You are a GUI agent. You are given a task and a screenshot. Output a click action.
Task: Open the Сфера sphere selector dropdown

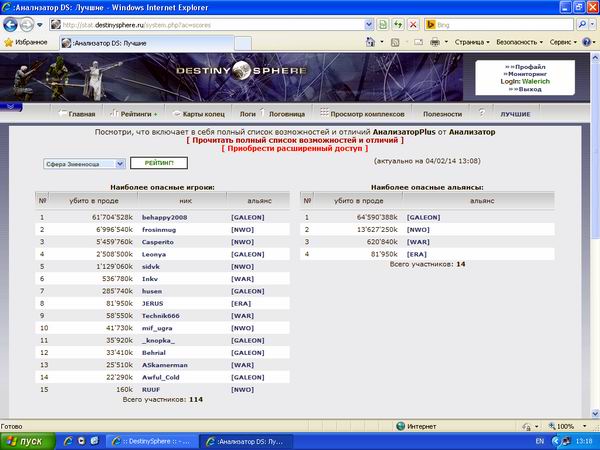pos(84,164)
